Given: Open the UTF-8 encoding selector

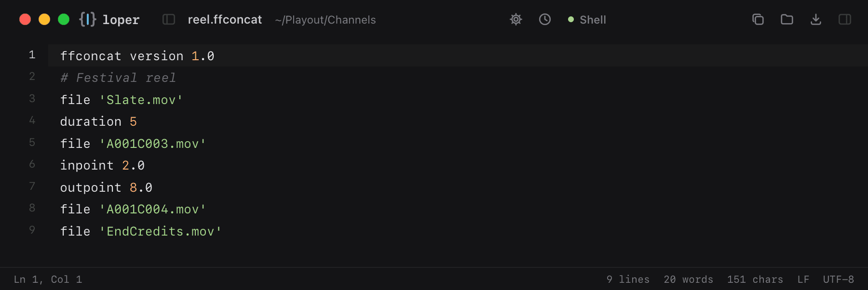Looking at the screenshot, I should click(839, 279).
